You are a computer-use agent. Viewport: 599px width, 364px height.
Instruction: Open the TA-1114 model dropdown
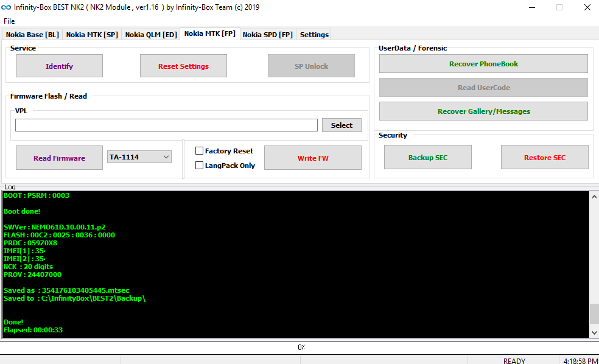[139, 157]
